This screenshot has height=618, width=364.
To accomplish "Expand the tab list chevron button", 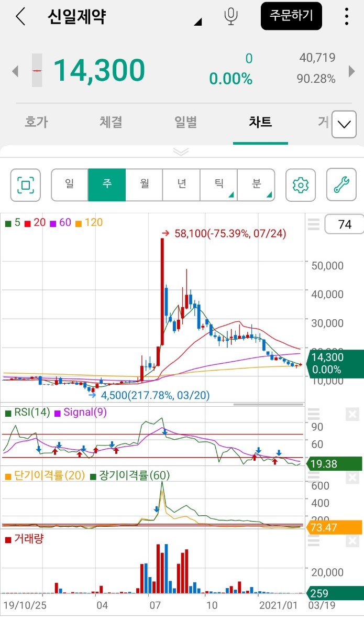I will [344, 124].
